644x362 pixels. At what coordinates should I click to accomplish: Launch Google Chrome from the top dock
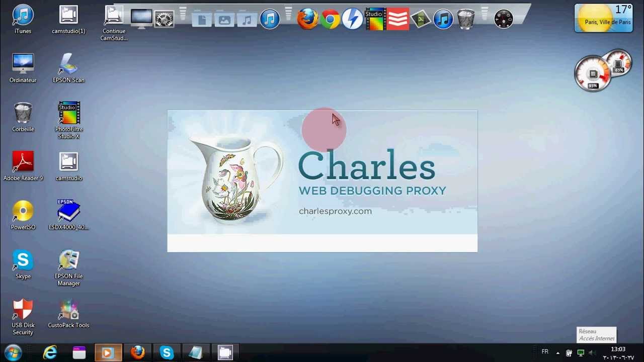[x=330, y=20]
